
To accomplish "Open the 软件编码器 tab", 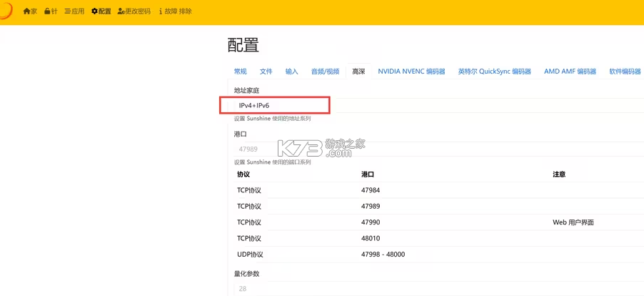I will tap(625, 71).
